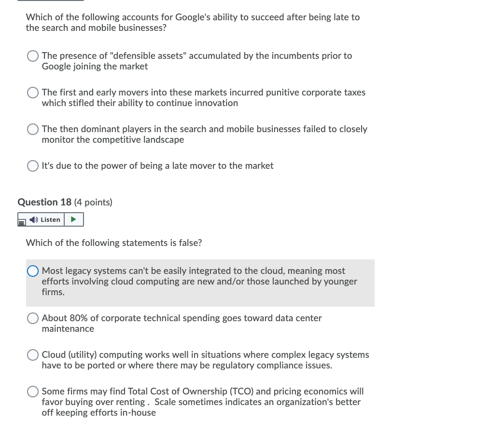Open the webReader menu icon beside Listen
This screenshot has width=504, height=434.
click(x=22, y=222)
